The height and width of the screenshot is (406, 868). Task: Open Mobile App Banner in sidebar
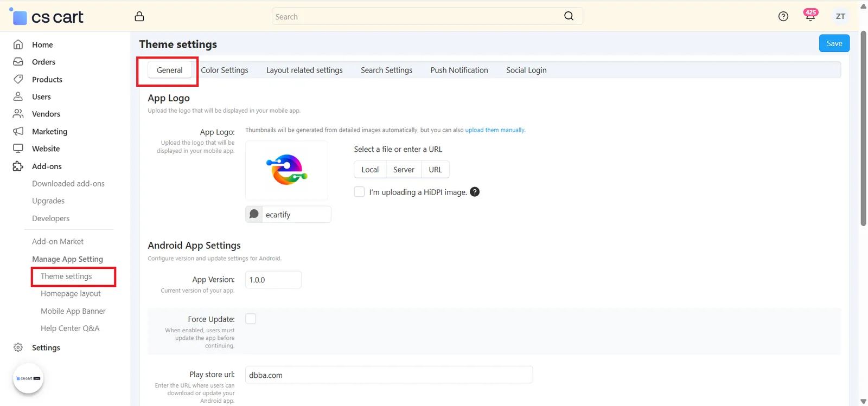[x=73, y=311]
